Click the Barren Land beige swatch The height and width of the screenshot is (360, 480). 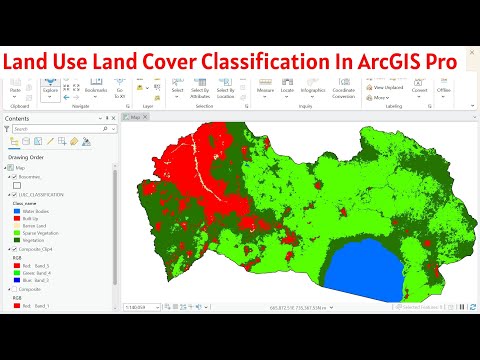[17, 226]
